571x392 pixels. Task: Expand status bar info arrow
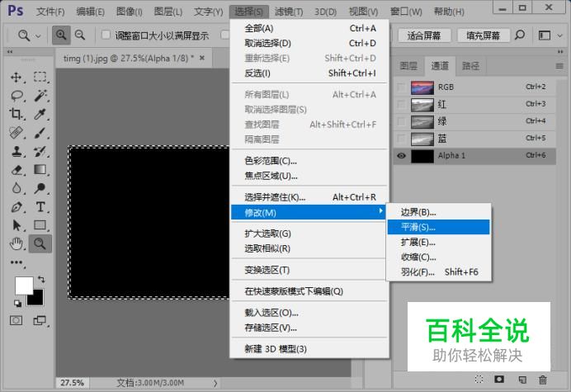(215, 383)
